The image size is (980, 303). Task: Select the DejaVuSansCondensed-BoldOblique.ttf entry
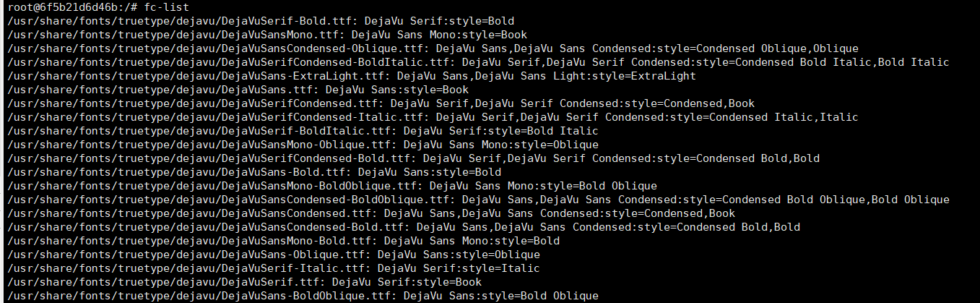(478, 200)
